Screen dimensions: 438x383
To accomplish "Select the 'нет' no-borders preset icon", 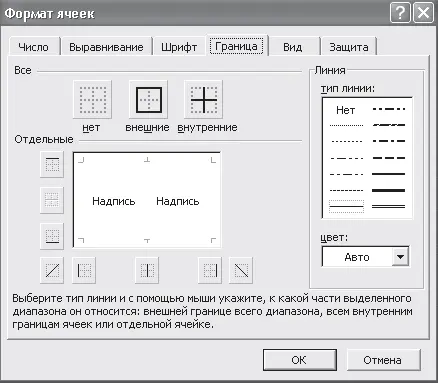I will 92,99.
